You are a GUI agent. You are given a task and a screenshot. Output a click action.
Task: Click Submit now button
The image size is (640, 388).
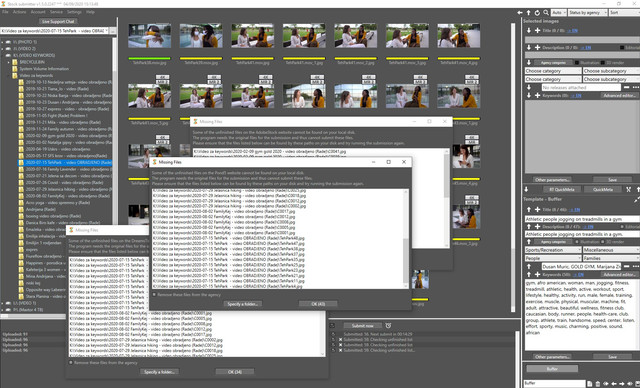(362, 326)
